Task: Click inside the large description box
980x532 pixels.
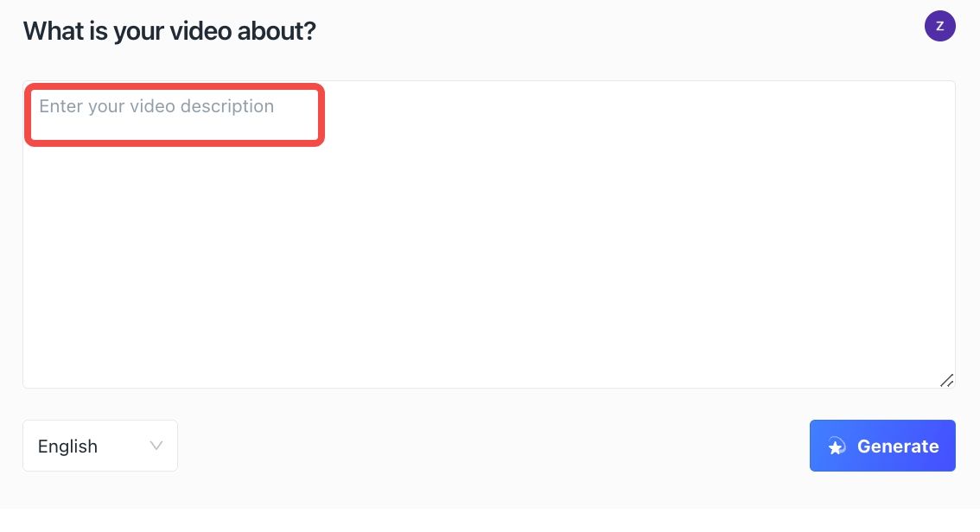Action: point(489,235)
